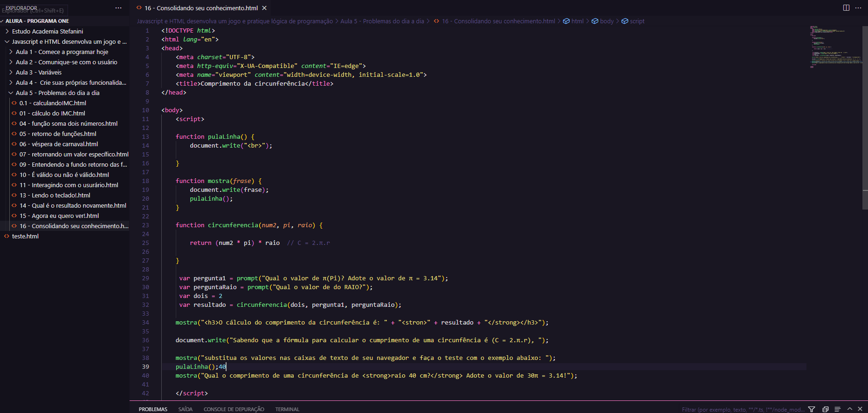The image size is (868, 413).
Task: Click HTML file icon in breadcrumb path
Action: click(x=436, y=21)
